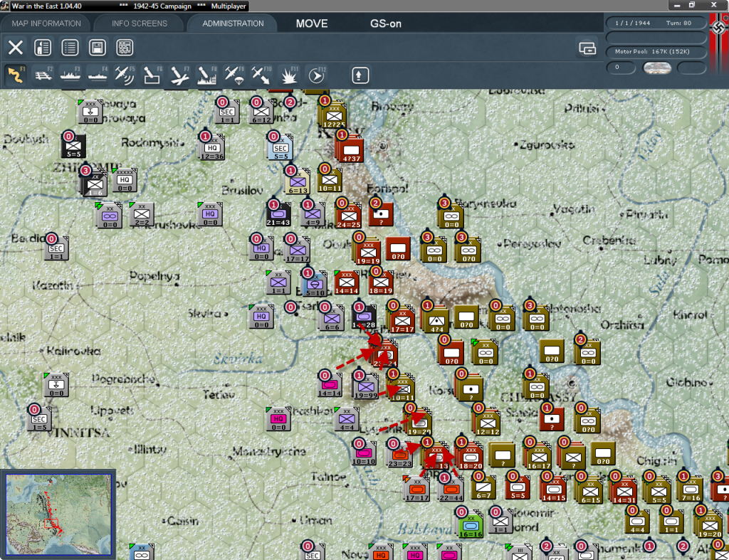Viewport: 729px width, 560px height.
Task: Select the infantry unit showing 6=12
Action: pyautogui.click(x=261, y=112)
